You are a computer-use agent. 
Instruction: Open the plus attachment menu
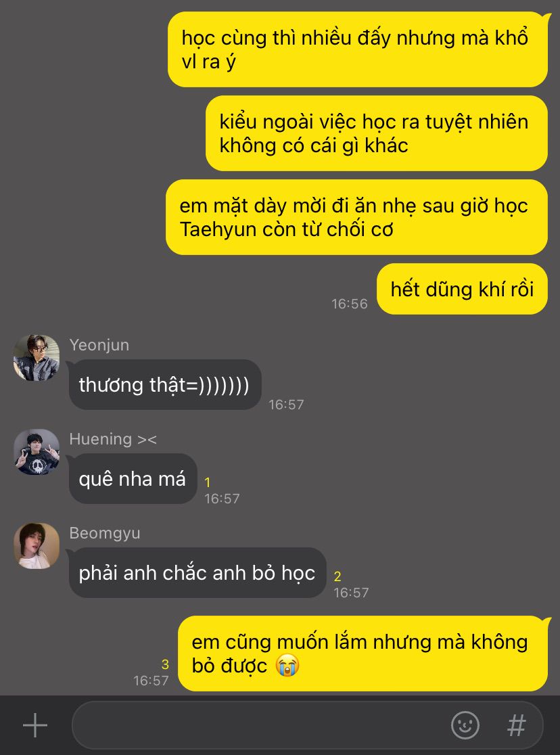click(x=35, y=725)
